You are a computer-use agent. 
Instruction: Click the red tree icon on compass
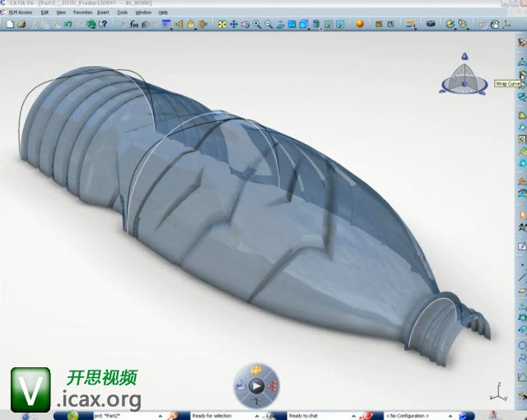point(273,386)
